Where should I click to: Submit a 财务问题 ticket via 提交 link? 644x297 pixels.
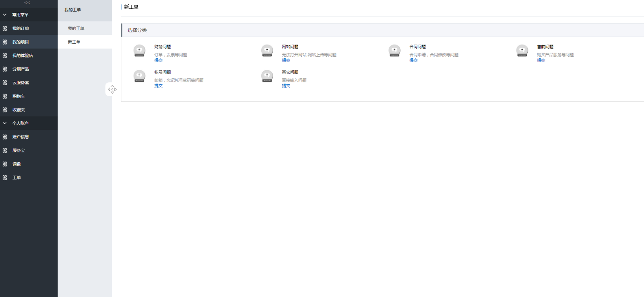(158, 60)
